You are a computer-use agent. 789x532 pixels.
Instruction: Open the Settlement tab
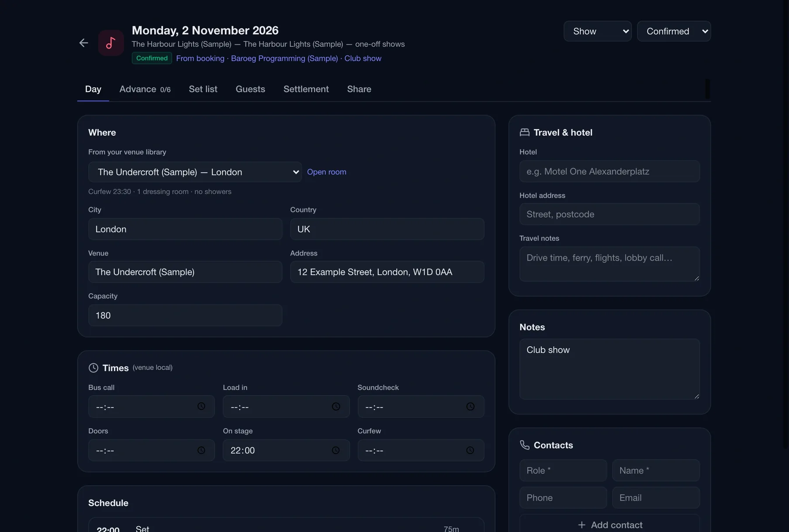pos(306,89)
